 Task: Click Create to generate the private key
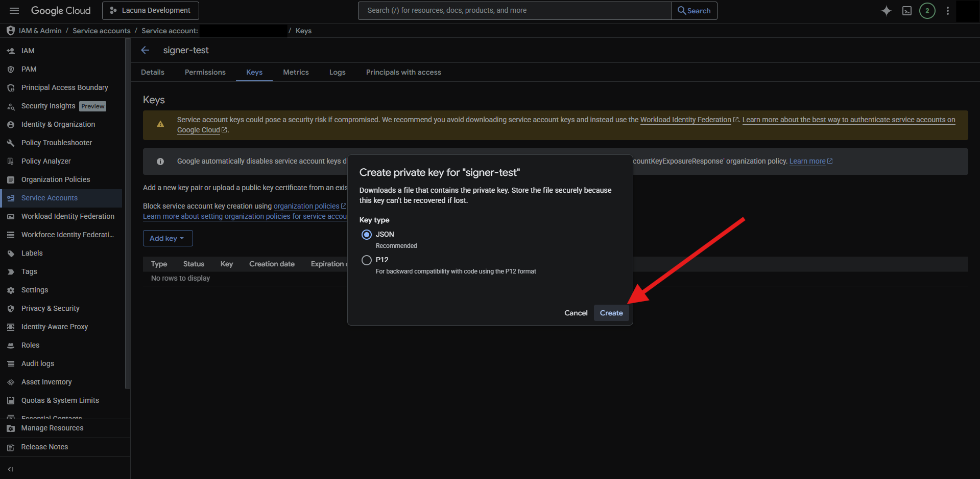[x=611, y=313]
